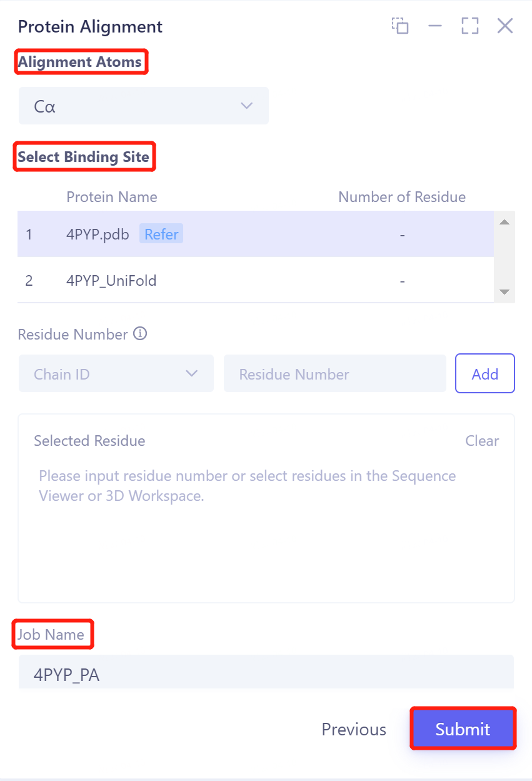Minimize the Protein Alignment panel
This screenshot has width=532, height=781.
point(435,26)
